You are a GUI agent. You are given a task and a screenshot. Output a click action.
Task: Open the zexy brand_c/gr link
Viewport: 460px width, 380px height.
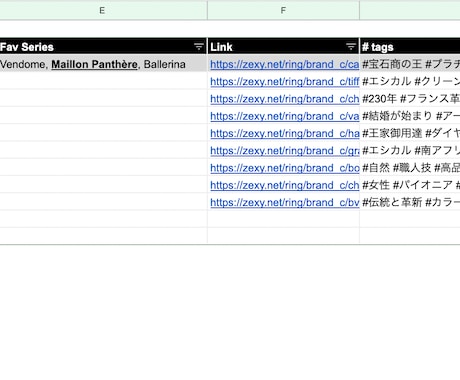pos(284,151)
